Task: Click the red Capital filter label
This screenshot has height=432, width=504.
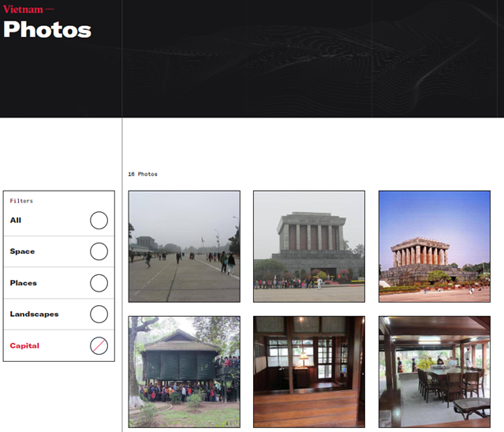Action: click(24, 345)
